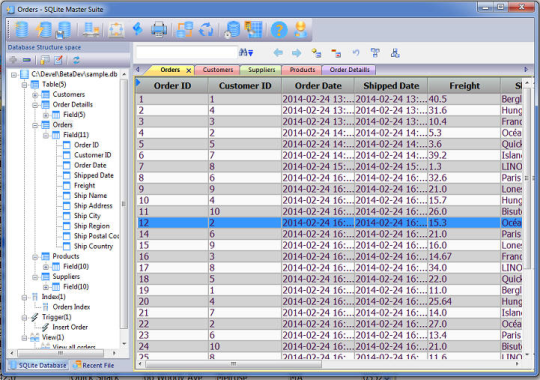Collapse the Orders table node
540x380 pixels.
pyautogui.click(x=35, y=125)
